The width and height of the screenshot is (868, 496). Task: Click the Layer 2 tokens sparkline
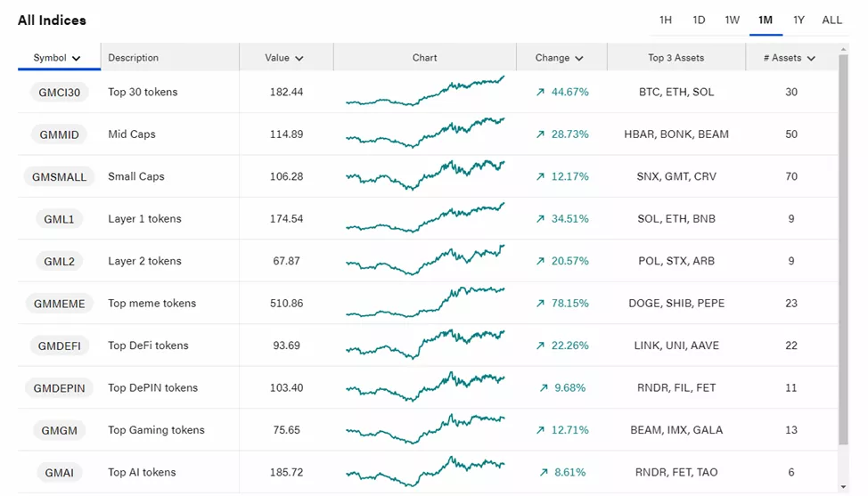pyautogui.click(x=424, y=260)
